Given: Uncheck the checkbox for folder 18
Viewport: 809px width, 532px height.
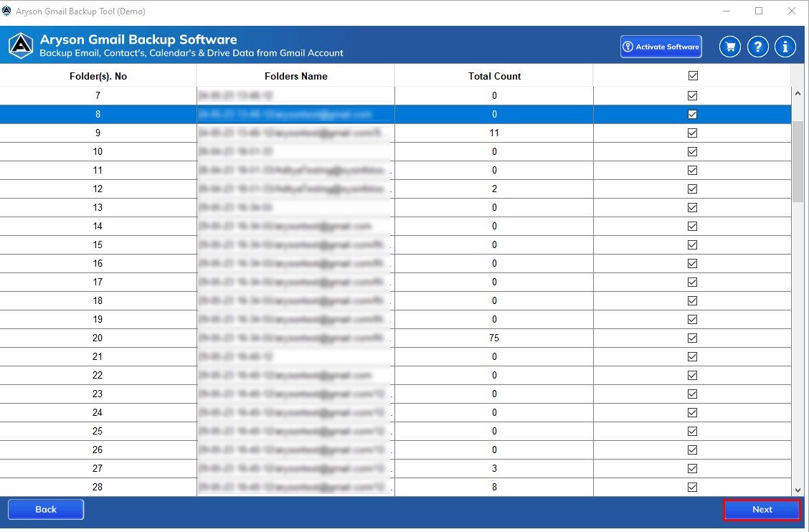Looking at the screenshot, I should (x=692, y=300).
